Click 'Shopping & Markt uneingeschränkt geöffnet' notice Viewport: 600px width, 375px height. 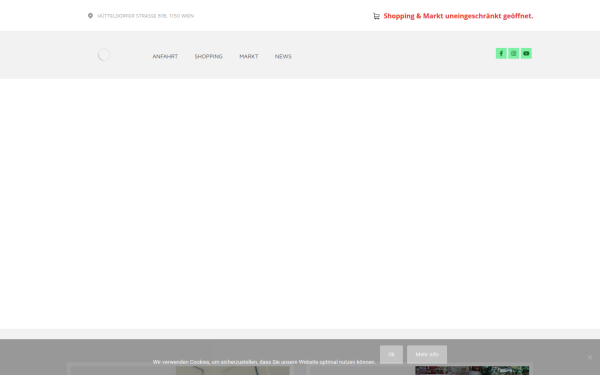click(458, 16)
